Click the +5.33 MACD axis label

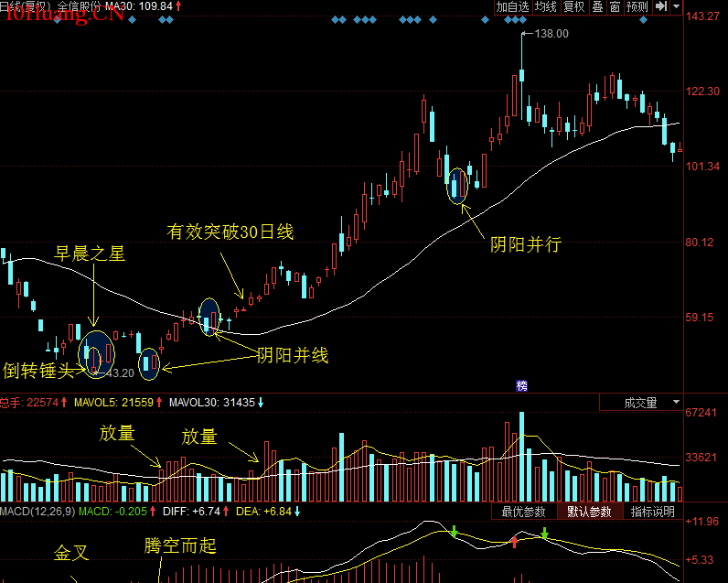click(700, 560)
